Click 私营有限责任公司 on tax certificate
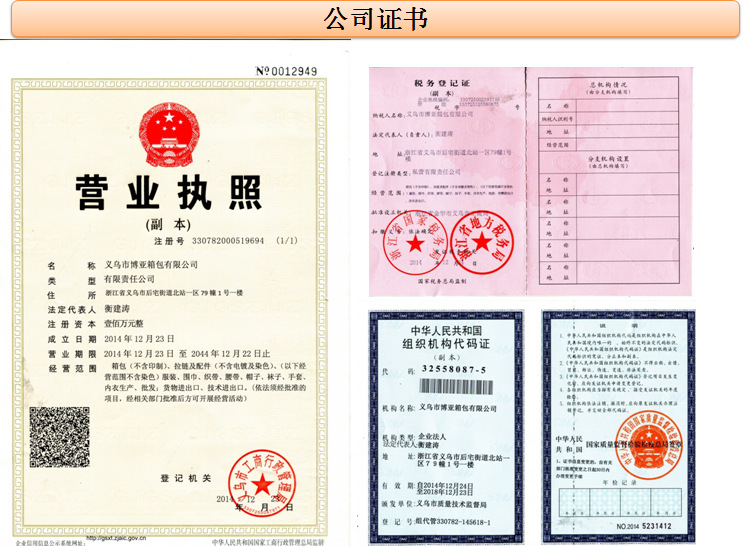Image resolution: width=750 pixels, height=546 pixels. 436,172
